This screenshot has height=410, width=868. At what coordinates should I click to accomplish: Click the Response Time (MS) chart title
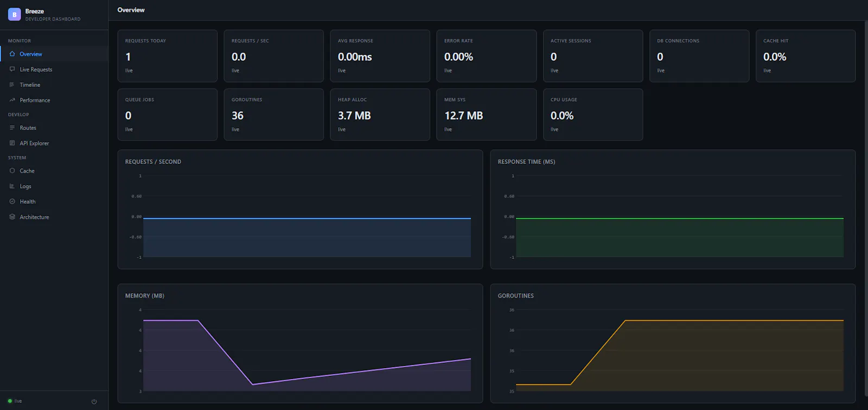click(x=526, y=162)
